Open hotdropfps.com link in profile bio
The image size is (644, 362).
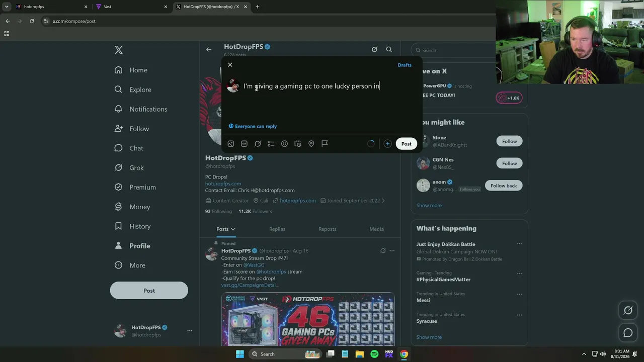pos(223,184)
